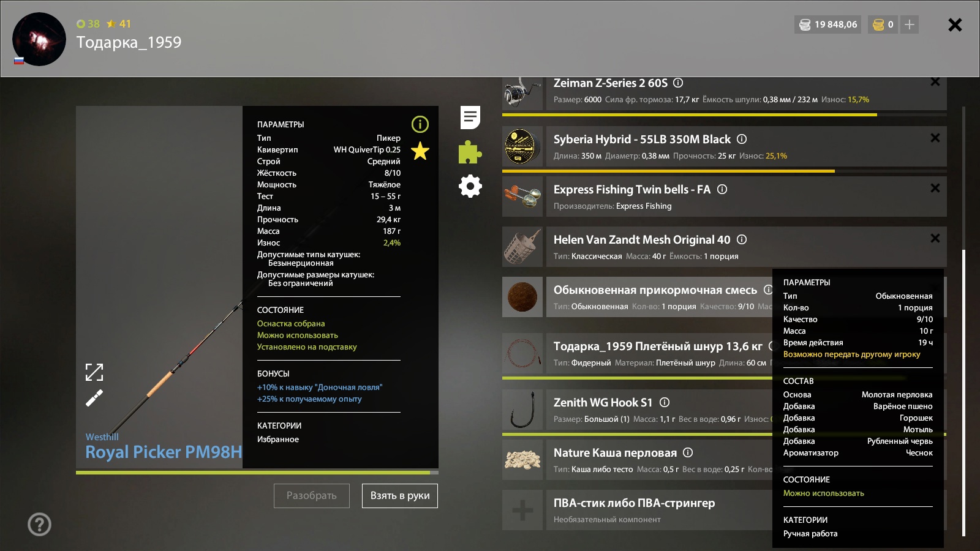This screenshot has height=551, width=980.
Task: Open the help question mark icon
Action: tap(40, 524)
